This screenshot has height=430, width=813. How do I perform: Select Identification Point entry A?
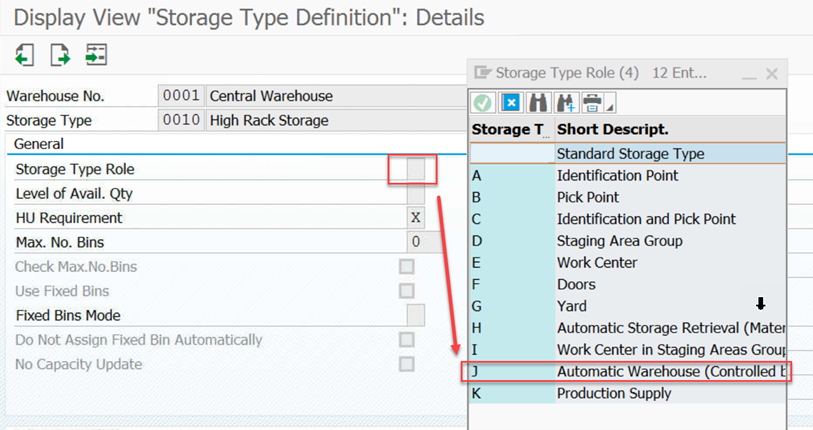coord(628,176)
